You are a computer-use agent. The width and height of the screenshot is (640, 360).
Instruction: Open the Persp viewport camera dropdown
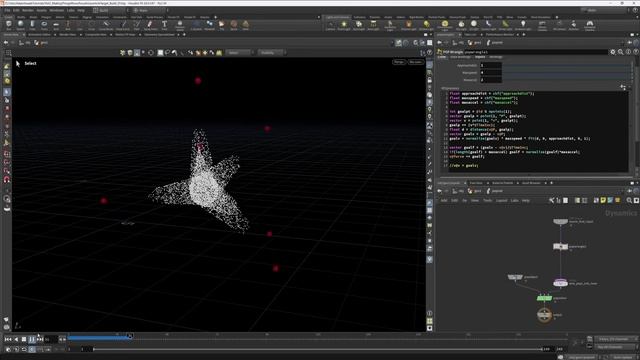coord(399,62)
